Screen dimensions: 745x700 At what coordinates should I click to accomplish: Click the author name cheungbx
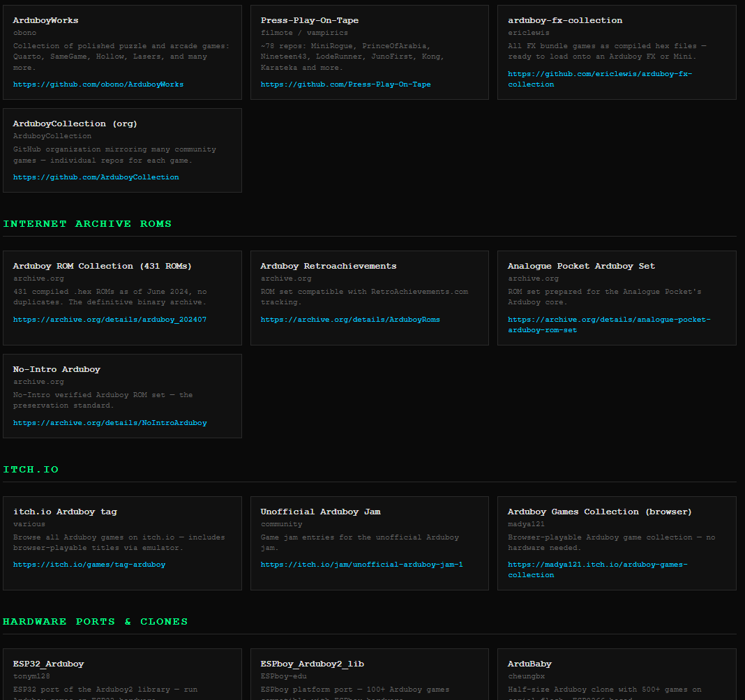pos(526,676)
